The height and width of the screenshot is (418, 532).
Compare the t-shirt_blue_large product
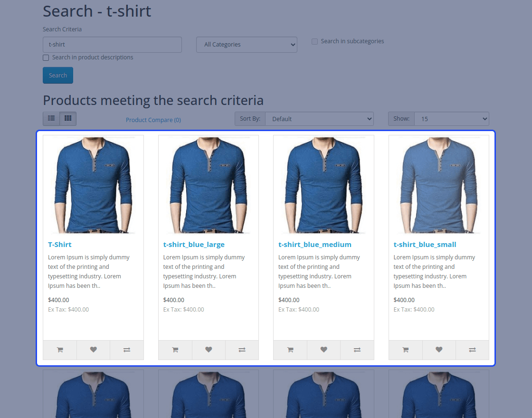click(242, 350)
